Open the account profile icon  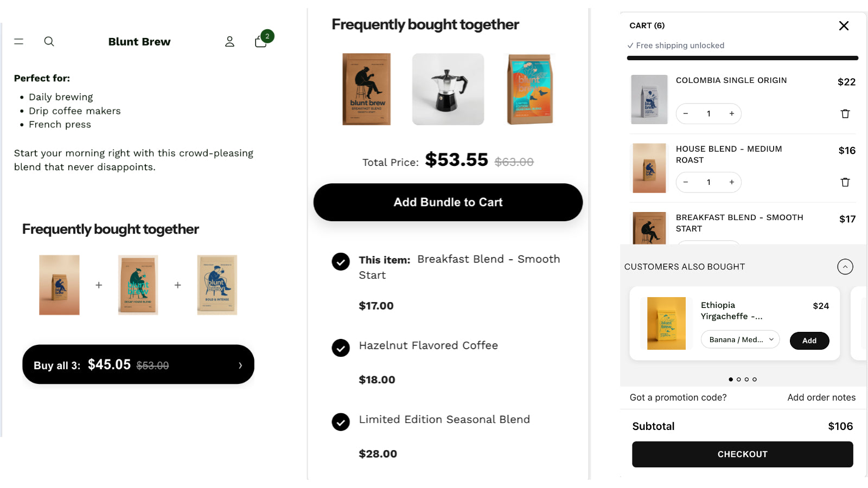(x=229, y=41)
